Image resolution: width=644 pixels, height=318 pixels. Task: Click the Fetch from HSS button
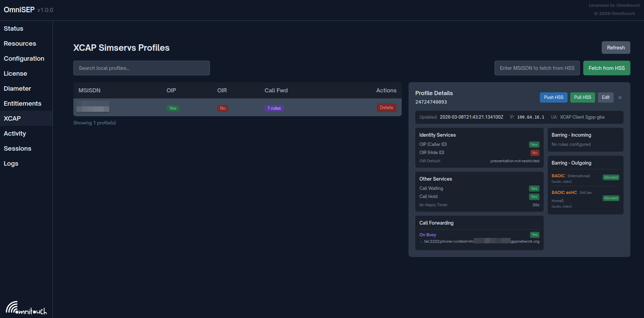coord(607,68)
